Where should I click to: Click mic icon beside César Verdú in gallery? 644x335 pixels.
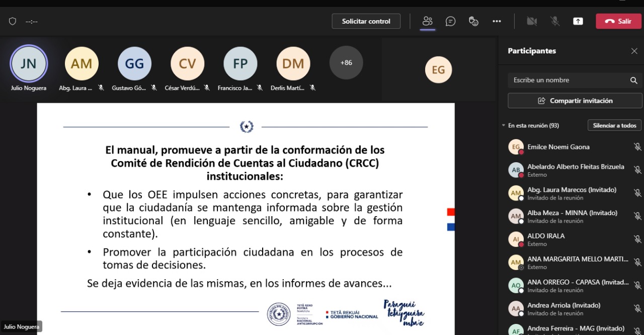tap(207, 88)
